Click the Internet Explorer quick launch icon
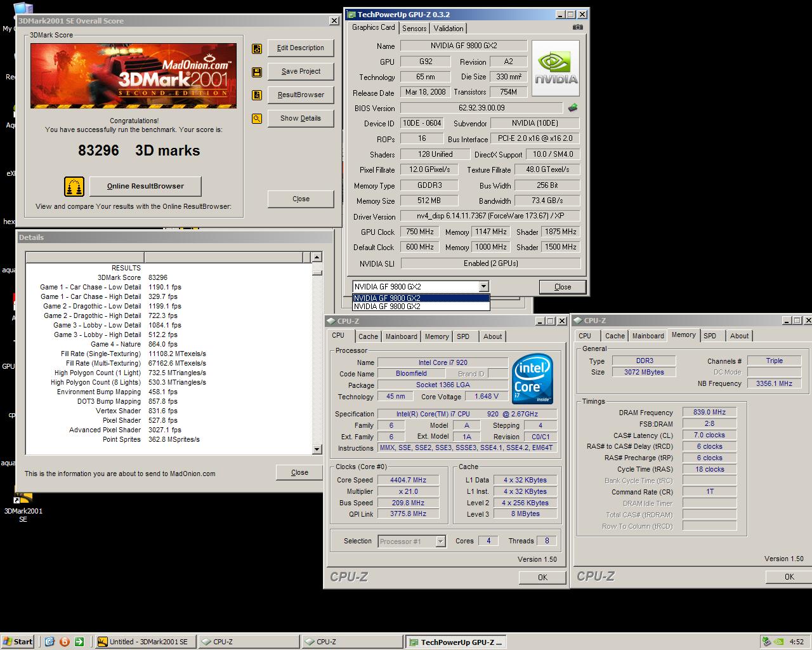Viewport: 812px width, 650px height. pyautogui.click(x=49, y=642)
